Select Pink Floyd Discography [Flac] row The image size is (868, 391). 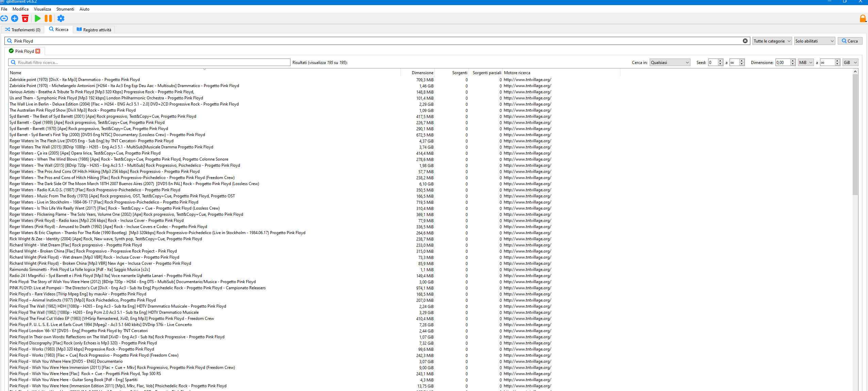(315, 343)
